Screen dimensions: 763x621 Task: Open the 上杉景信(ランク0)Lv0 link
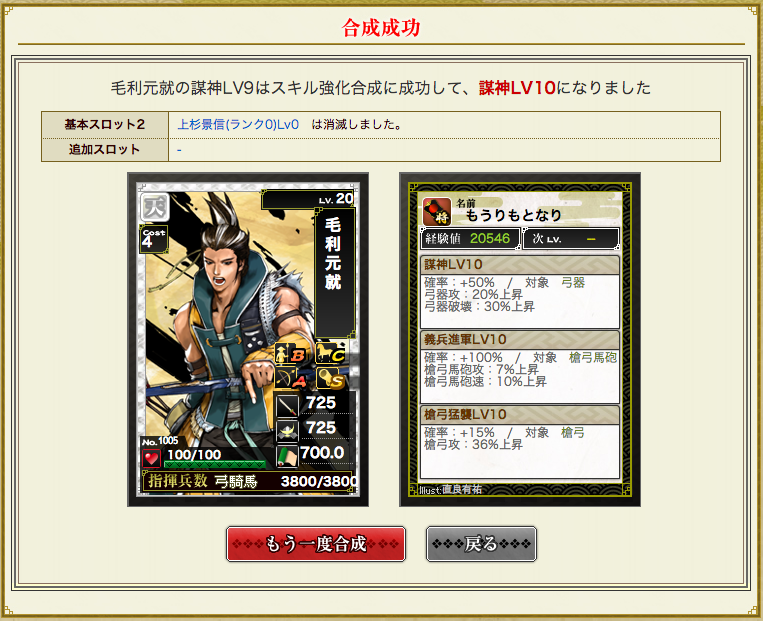238,125
